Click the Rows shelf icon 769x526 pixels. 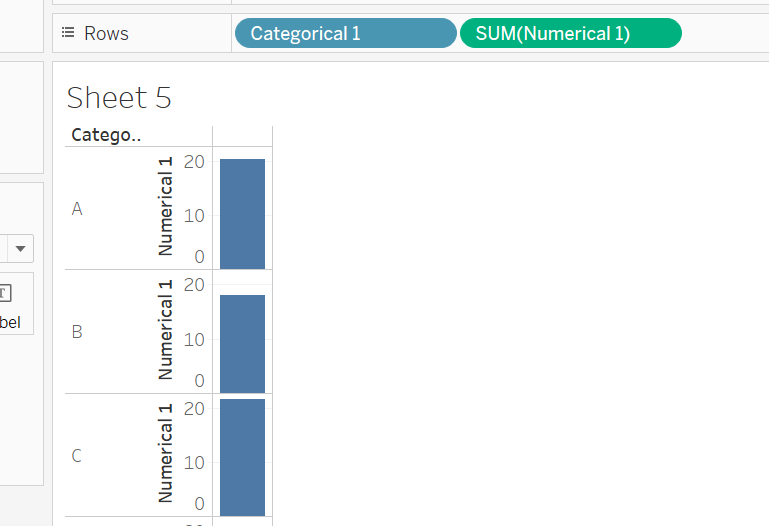[68, 33]
